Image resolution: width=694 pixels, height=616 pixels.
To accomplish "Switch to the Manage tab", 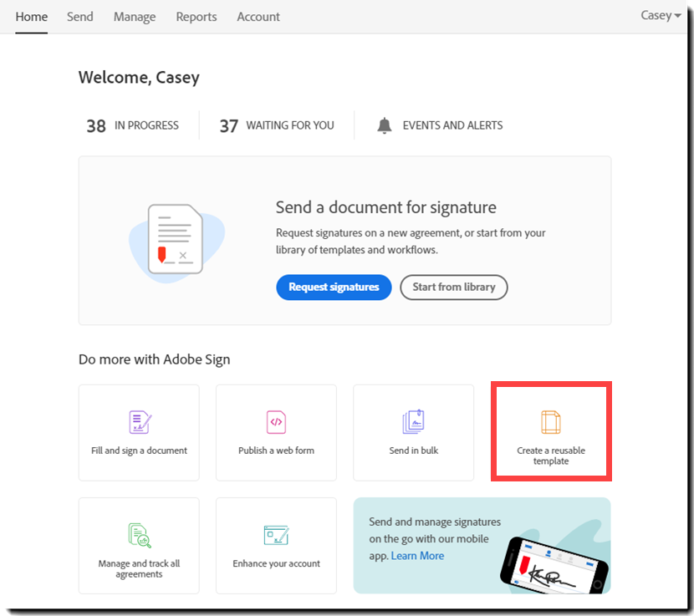I will pos(134,17).
